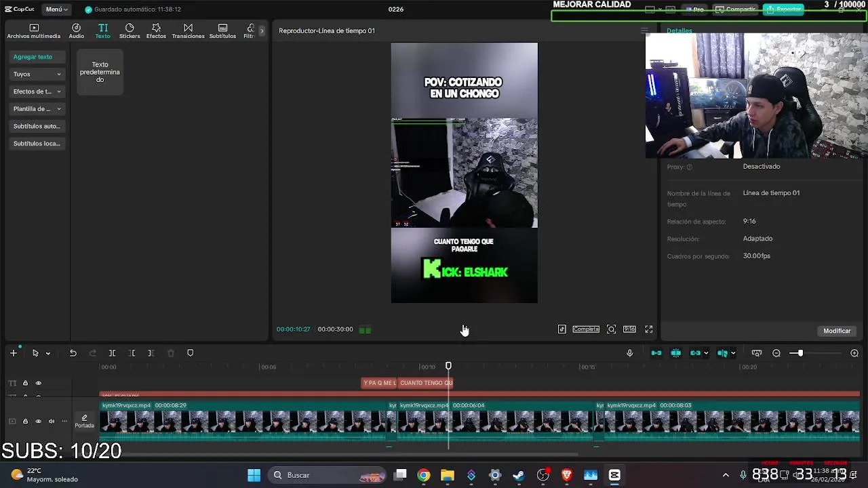Viewport: 868px width, 488px height.
Task: Toggle clip linkage
Action: pyautogui.click(x=695, y=353)
